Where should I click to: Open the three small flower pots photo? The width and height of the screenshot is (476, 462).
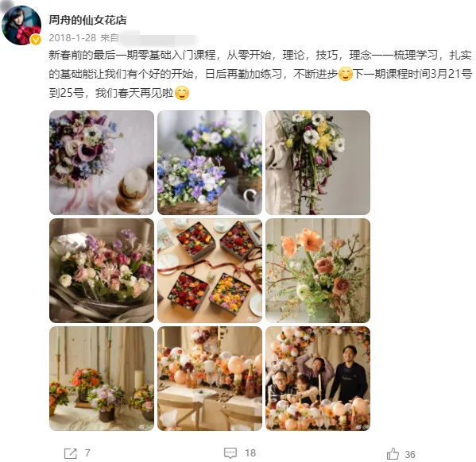click(x=102, y=379)
